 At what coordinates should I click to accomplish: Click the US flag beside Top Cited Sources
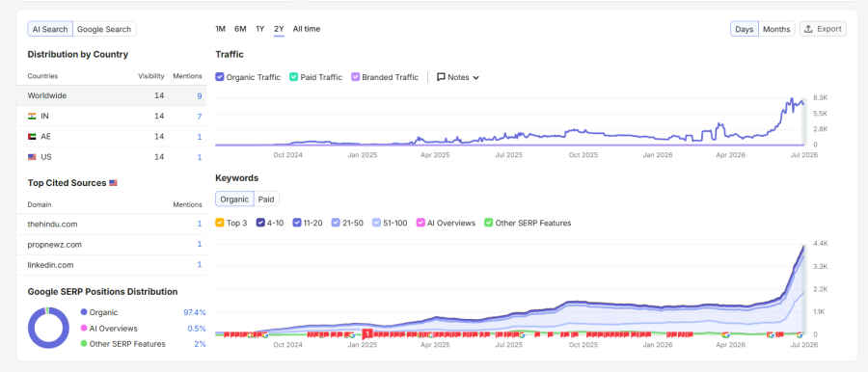pyautogui.click(x=113, y=183)
